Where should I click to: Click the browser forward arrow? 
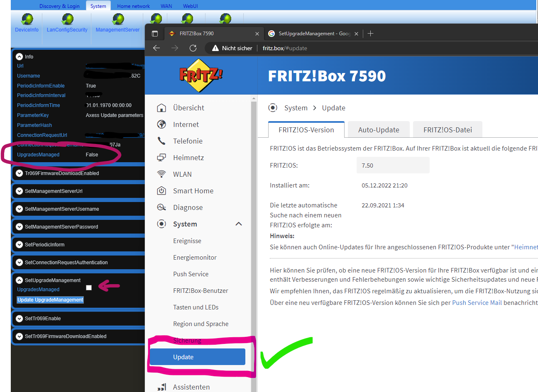coord(175,48)
